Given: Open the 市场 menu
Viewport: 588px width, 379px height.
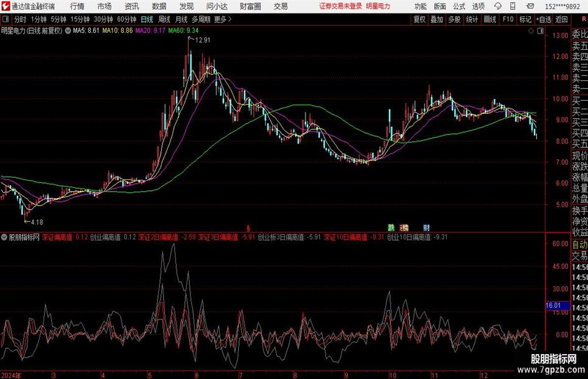Looking at the screenshot, I should (x=105, y=6).
